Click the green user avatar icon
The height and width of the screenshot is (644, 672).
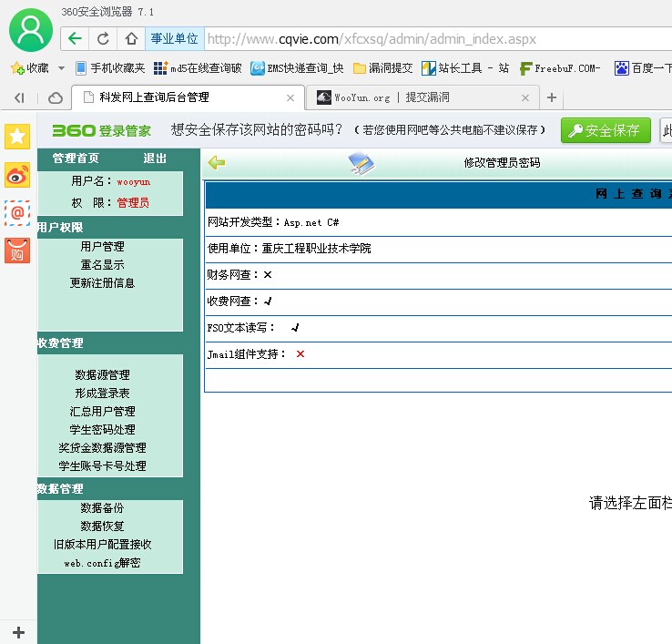[31, 29]
